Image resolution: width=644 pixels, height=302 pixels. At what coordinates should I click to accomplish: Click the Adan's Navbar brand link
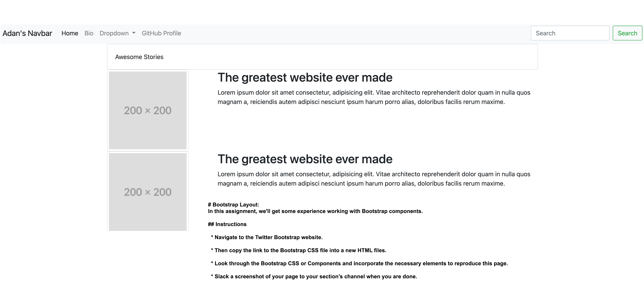coord(27,33)
